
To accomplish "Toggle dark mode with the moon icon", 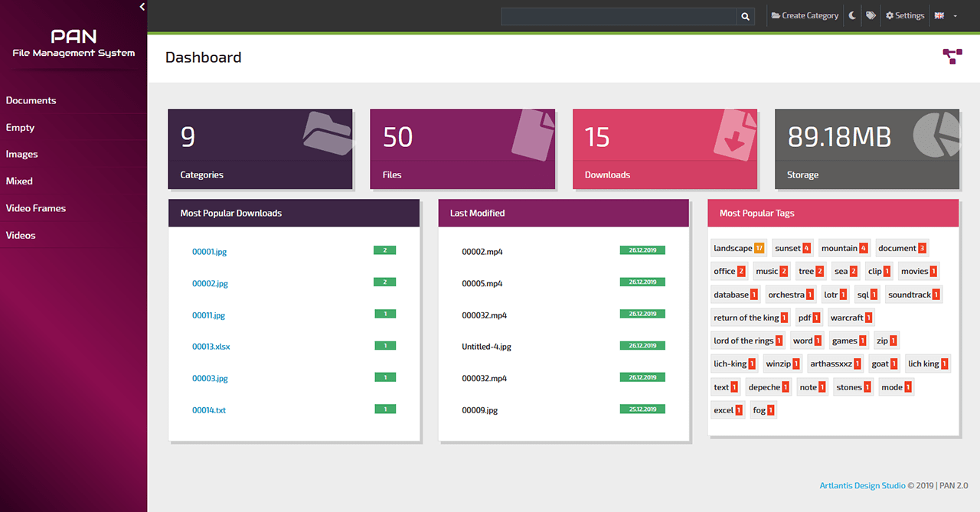I will coord(852,15).
